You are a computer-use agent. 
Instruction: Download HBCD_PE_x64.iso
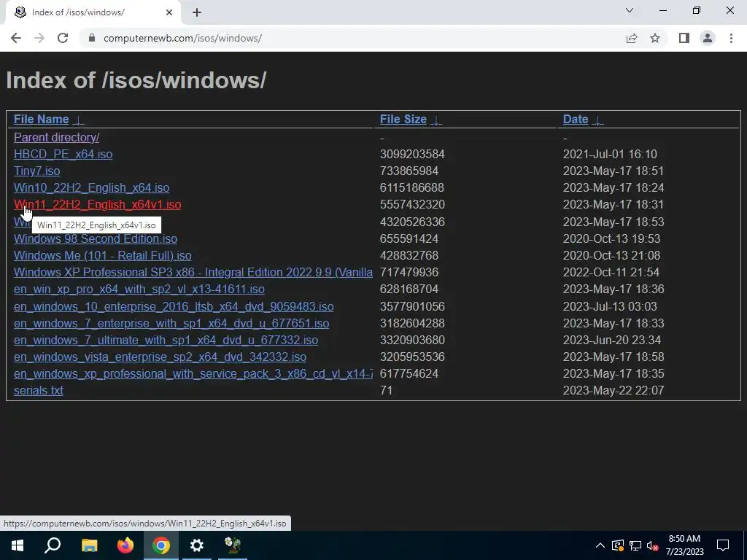pyautogui.click(x=63, y=155)
